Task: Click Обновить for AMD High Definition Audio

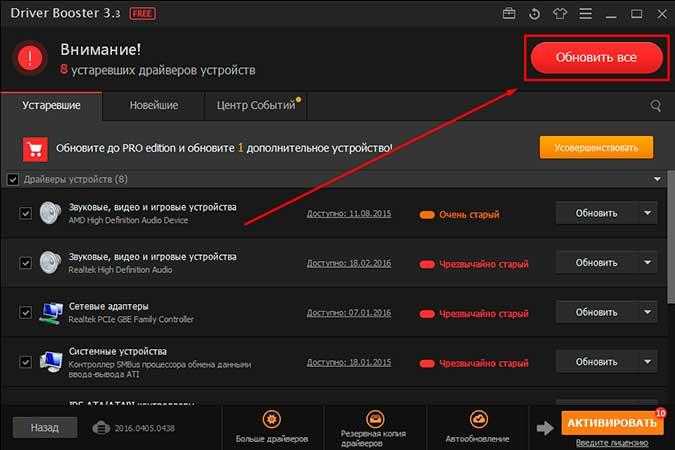Action: pyautogui.click(x=596, y=213)
